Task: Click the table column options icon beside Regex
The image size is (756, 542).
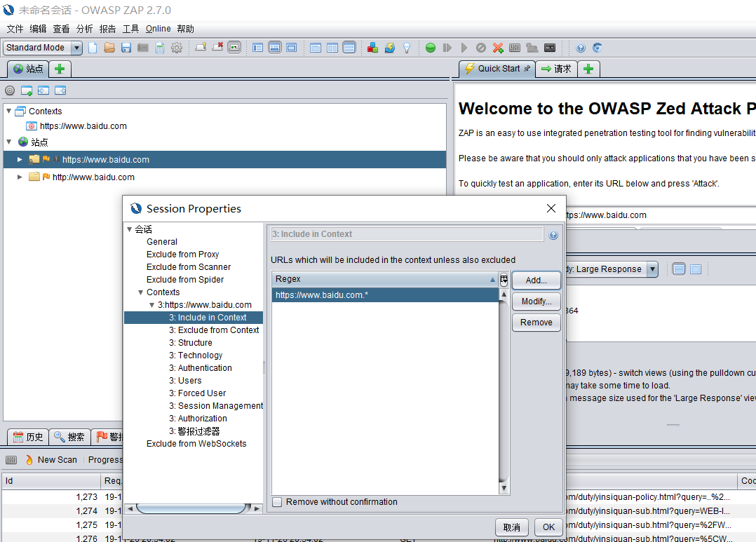Action: pyautogui.click(x=504, y=279)
